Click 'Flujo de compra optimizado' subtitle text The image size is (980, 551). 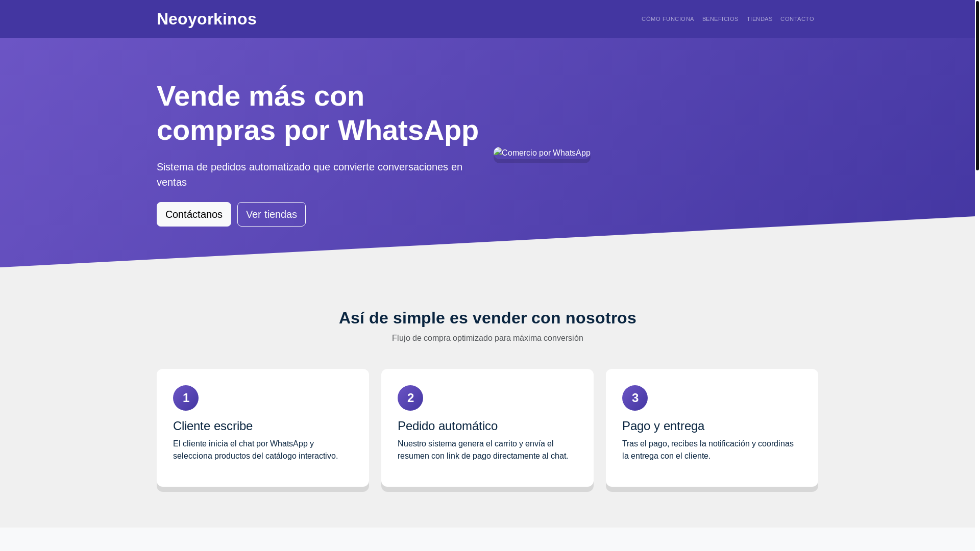pos(487,338)
